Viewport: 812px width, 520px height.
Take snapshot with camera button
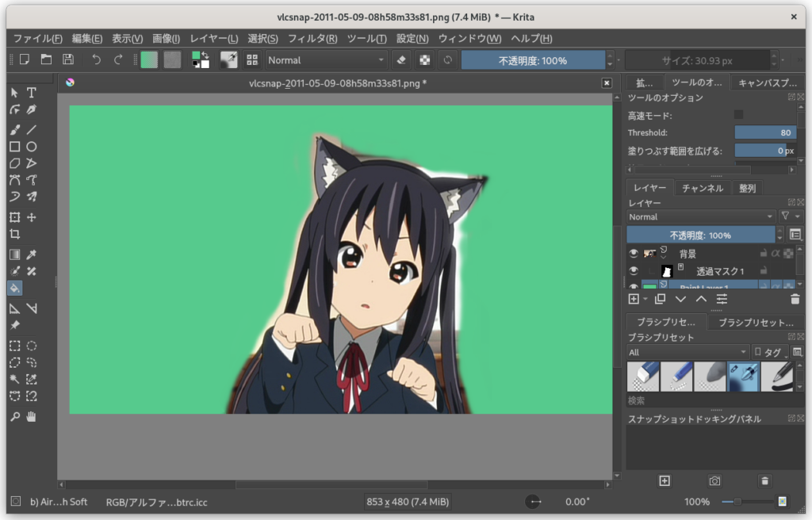click(714, 481)
